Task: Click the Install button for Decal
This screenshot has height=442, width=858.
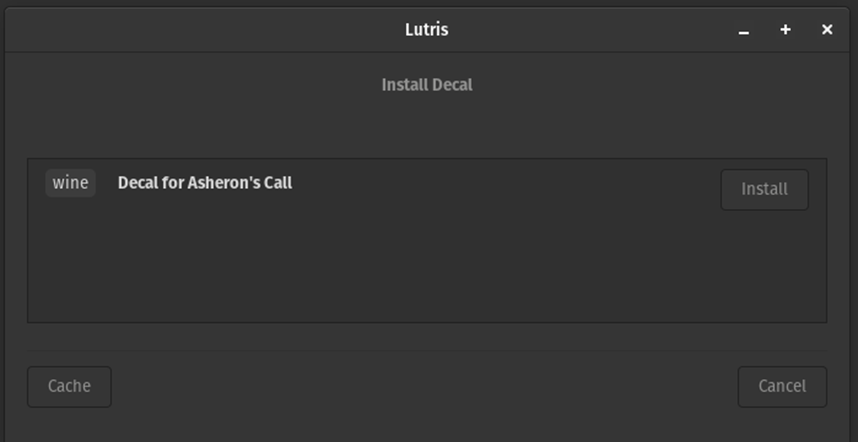Action: coord(764,189)
